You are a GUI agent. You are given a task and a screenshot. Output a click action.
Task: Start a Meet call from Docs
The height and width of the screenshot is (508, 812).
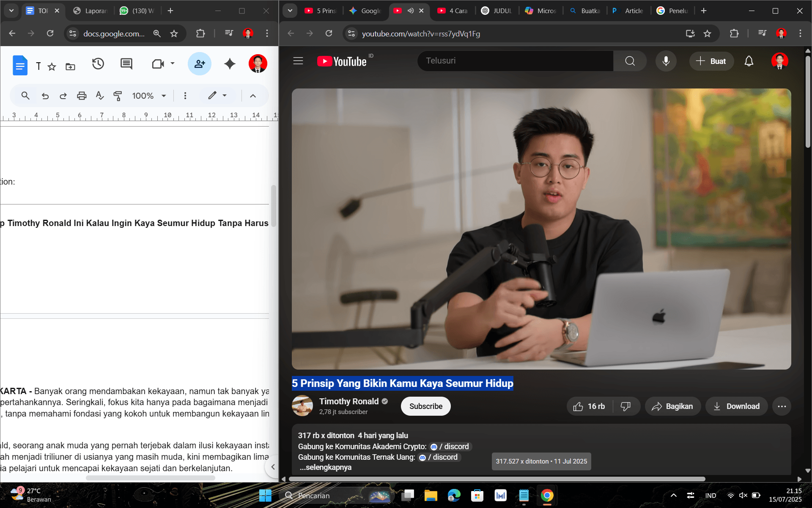(158, 64)
